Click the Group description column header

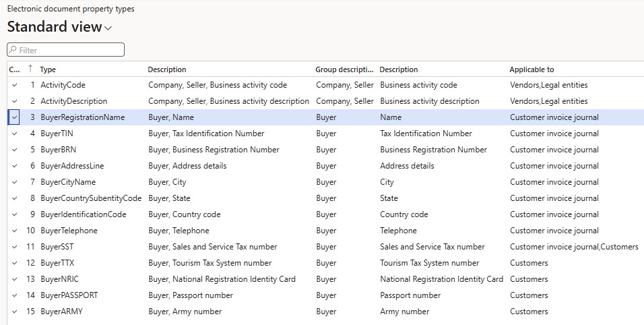(344, 69)
